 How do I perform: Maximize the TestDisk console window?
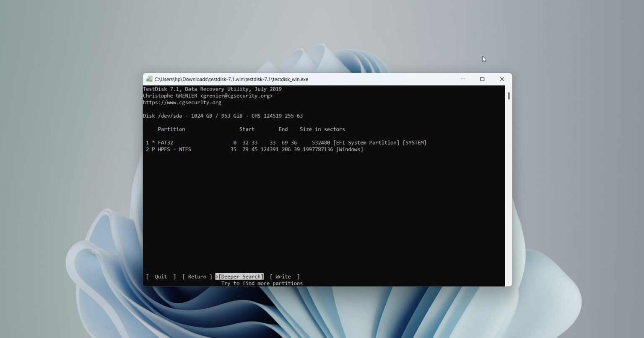pyautogui.click(x=482, y=79)
